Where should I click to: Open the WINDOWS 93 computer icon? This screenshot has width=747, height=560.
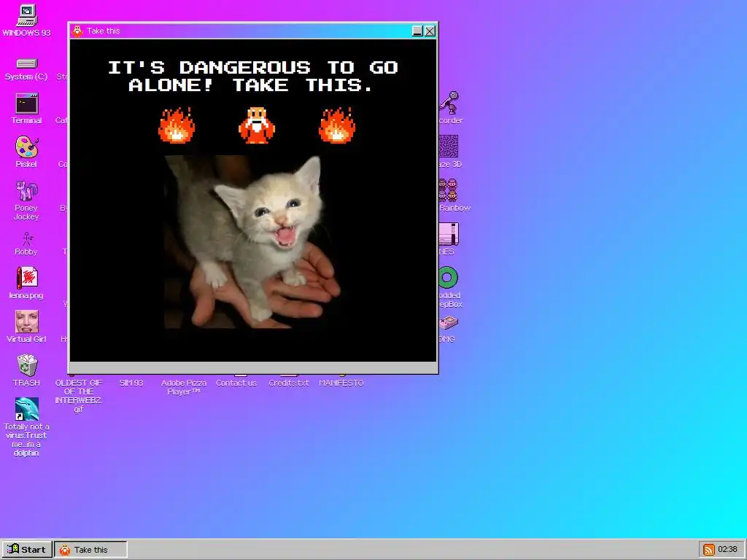click(27, 16)
